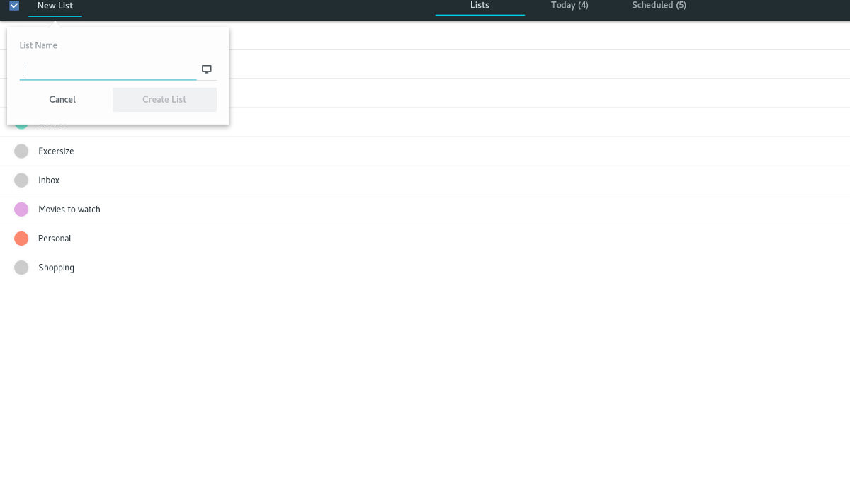Viewport: 850px width, 504px height.
Task: Open the Scheduled (5) tab
Action: pyautogui.click(x=659, y=6)
